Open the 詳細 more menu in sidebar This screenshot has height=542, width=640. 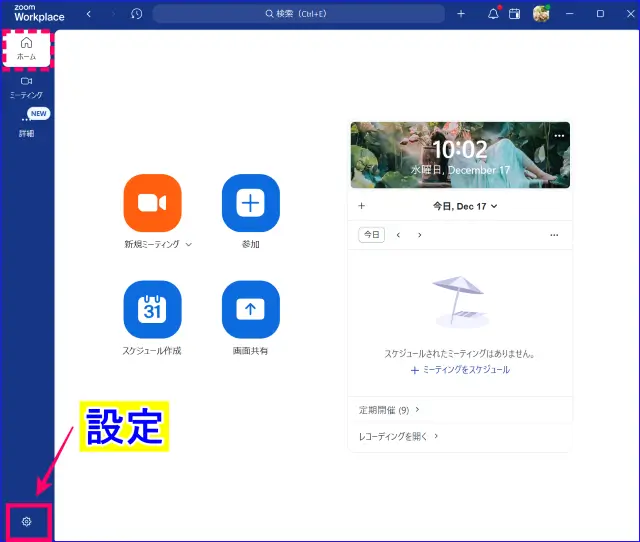[x=27, y=124]
